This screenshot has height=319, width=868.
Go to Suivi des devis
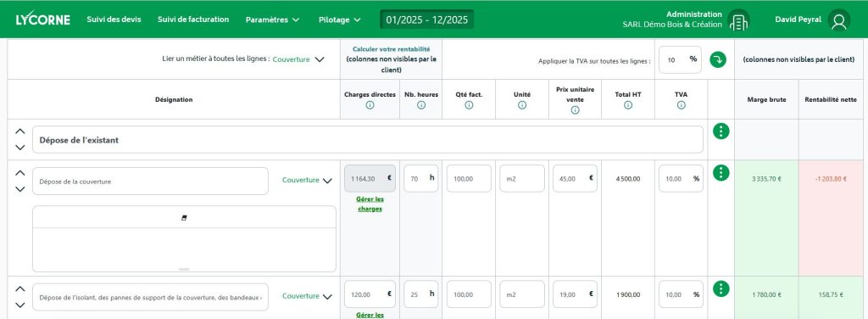[x=114, y=20]
